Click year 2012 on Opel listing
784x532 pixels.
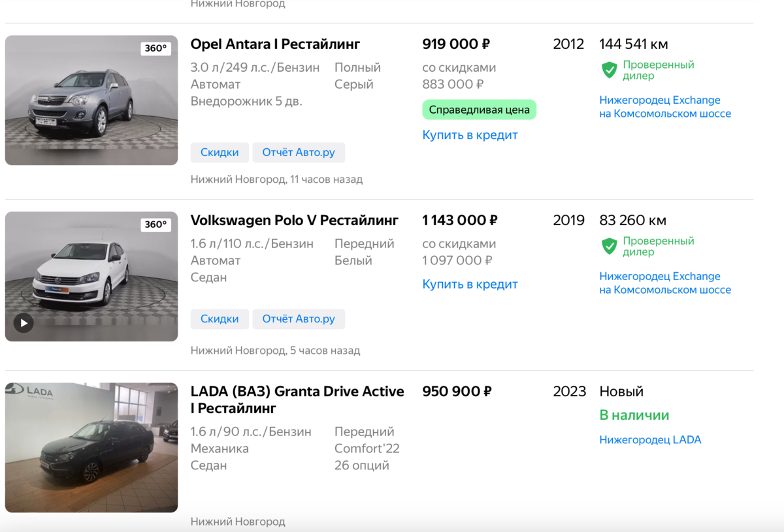[568, 44]
